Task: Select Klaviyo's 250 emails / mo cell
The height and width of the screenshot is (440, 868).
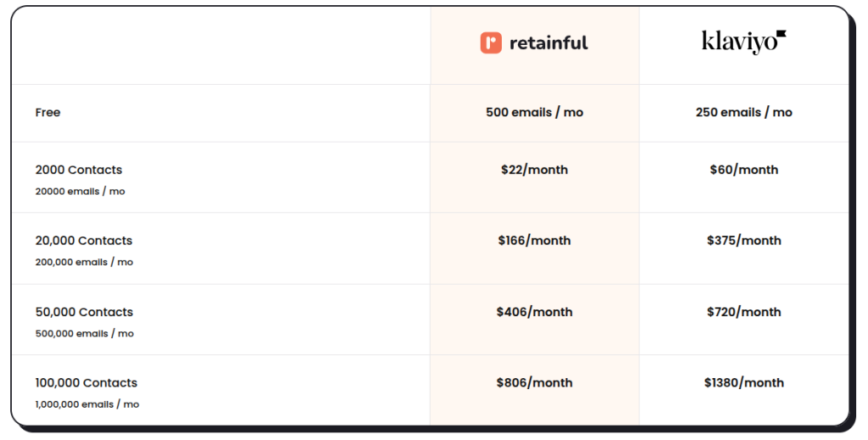Action: point(744,113)
